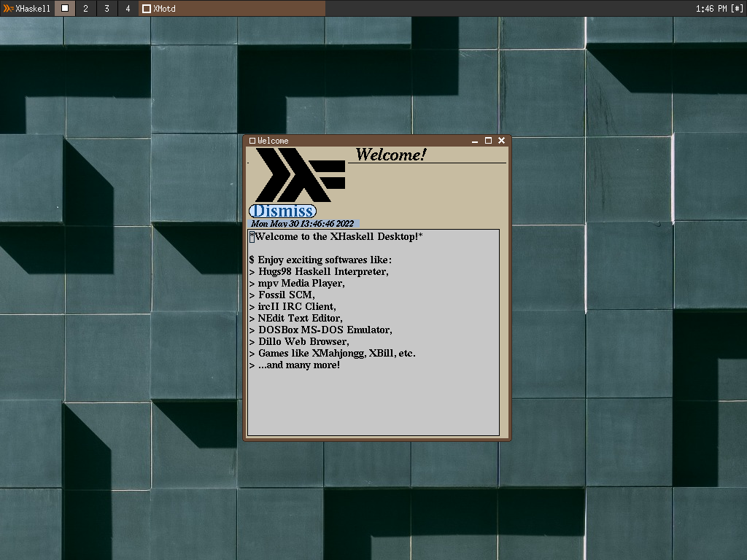Click the ircII IRC Client line
Screen dimensions: 747x560
(293, 307)
